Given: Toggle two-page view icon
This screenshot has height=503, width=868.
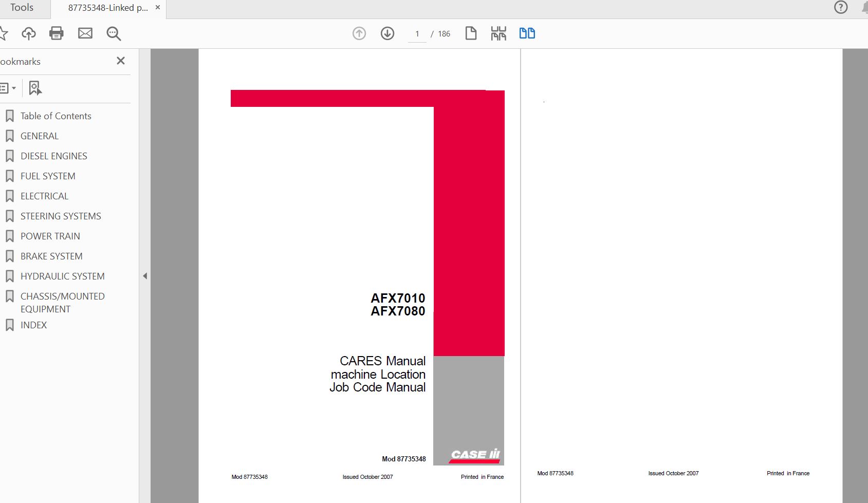Looking at the screenshot, I should 527,33.
